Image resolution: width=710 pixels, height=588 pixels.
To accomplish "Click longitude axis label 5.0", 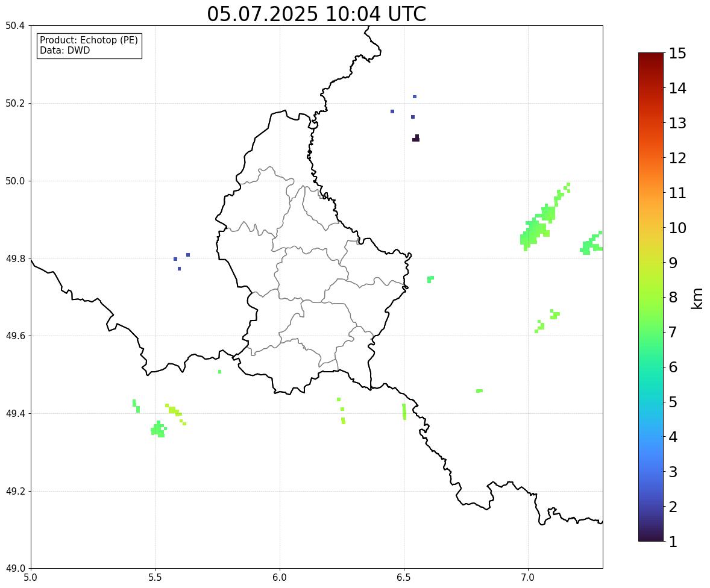I will [x=31, y=578].
